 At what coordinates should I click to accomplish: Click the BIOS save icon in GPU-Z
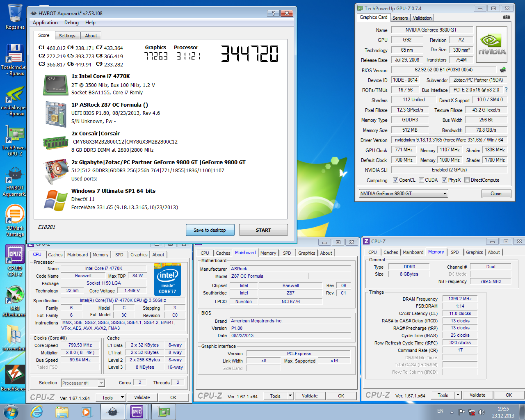pyautogui.click(x=503, y=70)
